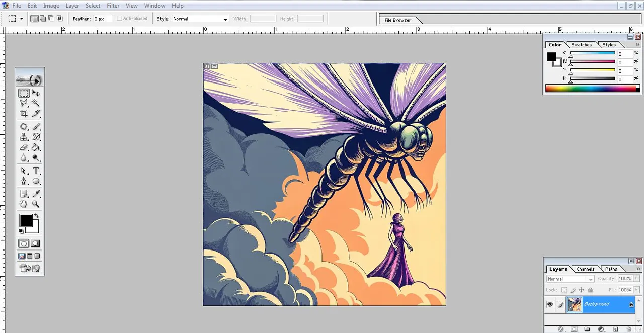
Task: Select the Move tool
Action: point(36,93)
